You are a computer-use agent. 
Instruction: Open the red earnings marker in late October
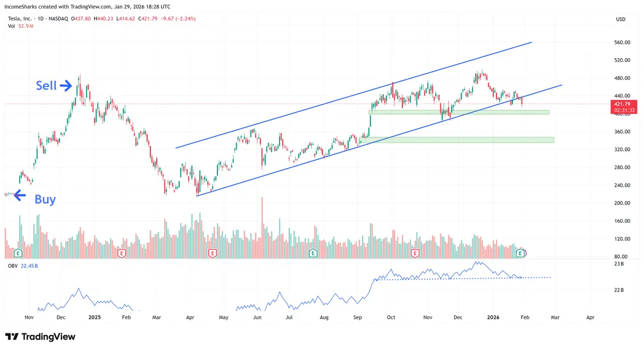[415, 252]
